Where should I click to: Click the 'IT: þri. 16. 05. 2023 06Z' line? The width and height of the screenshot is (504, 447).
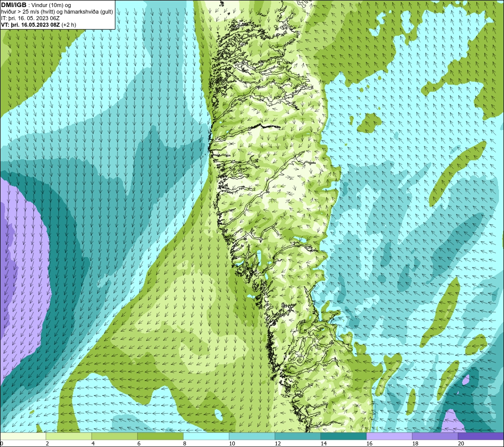coord(30,18)
